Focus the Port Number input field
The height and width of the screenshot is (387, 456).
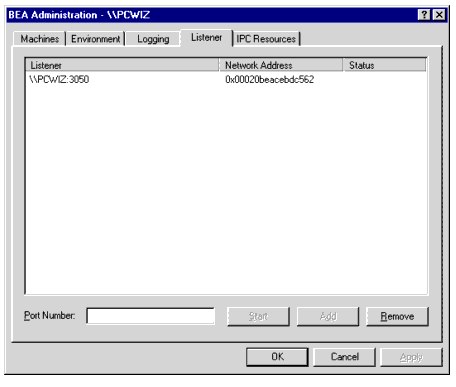point(150,316)
